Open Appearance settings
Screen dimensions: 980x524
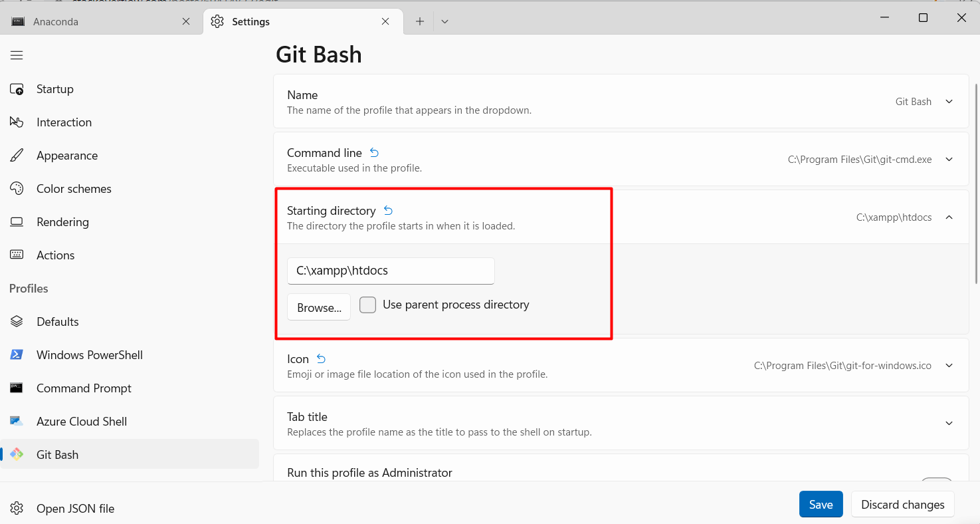click(x=66, y=155)
